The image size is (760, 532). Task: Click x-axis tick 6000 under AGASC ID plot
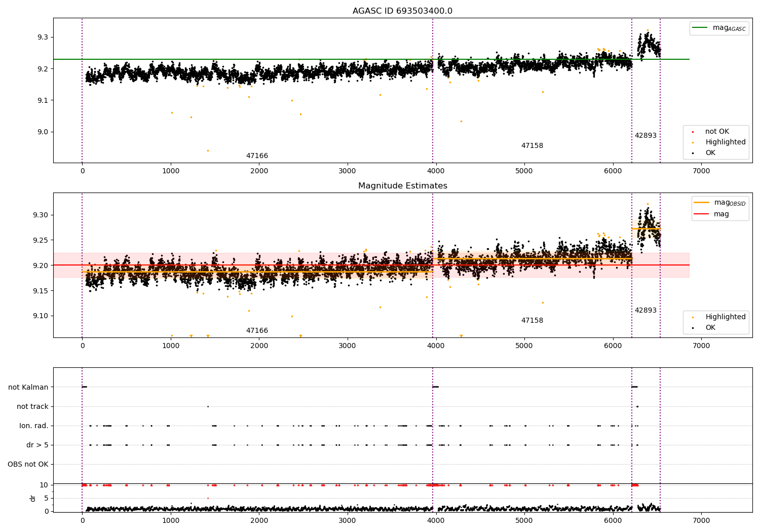613,171
